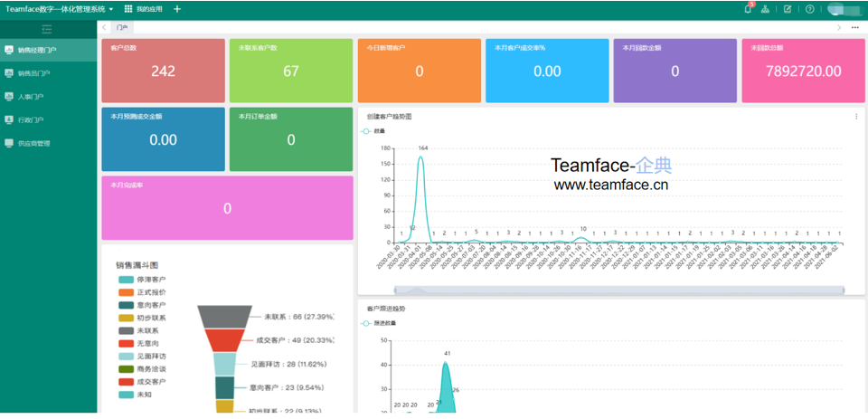This screenshot has width=868, height=419.
Task: Click the 今日新增客户 card
Action: [x=420, y=71]
